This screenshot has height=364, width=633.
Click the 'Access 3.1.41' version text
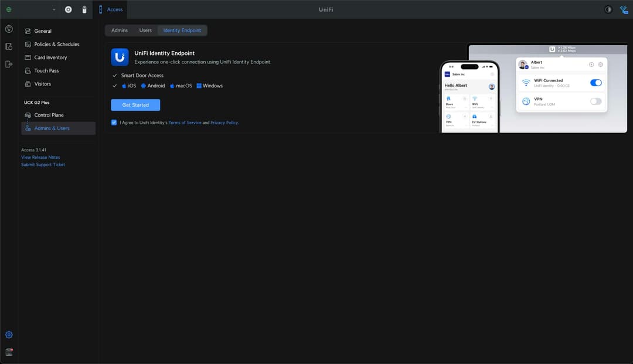point(33,149)
